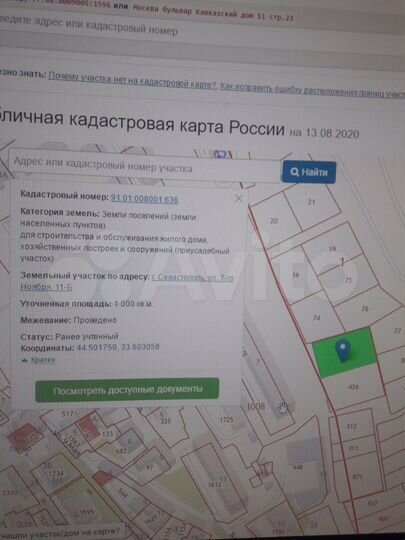Screen dimensions: 405x540
Task: Select parcel 20 on the map
Action: click(274, 220)
